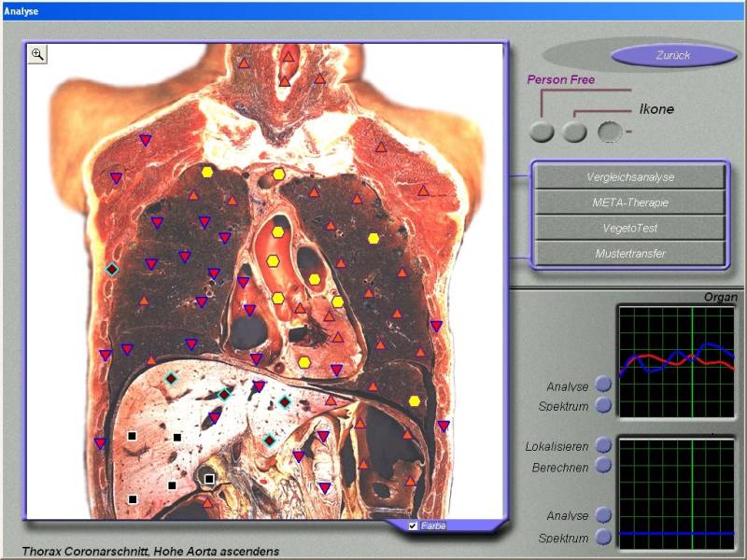Select the Lokalisieren option
The image size is (747, 560).
pos(603,445)
